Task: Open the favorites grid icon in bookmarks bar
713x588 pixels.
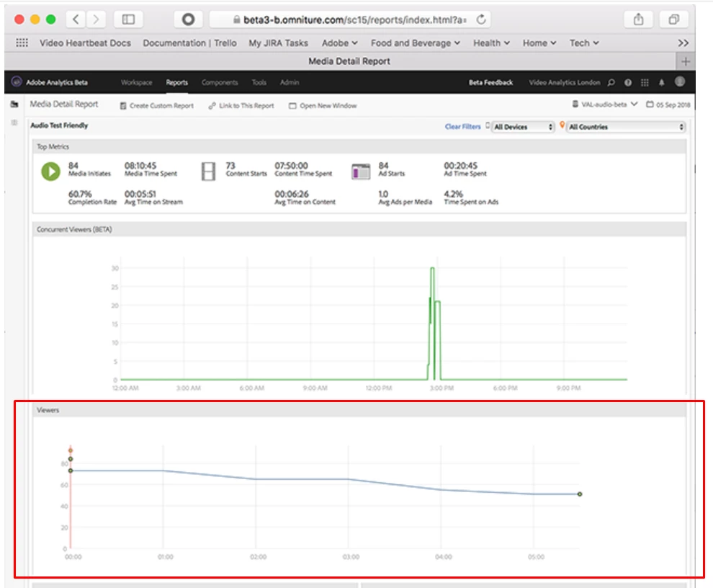Action: 22,43
